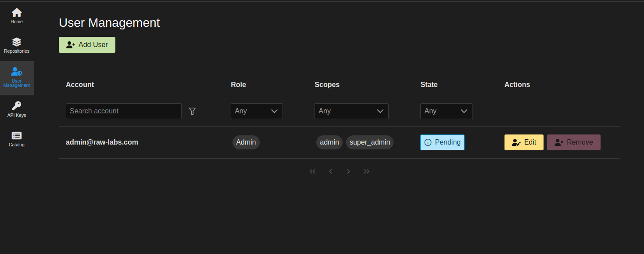
Task: Click the State column header
Action: click(429, 85)
